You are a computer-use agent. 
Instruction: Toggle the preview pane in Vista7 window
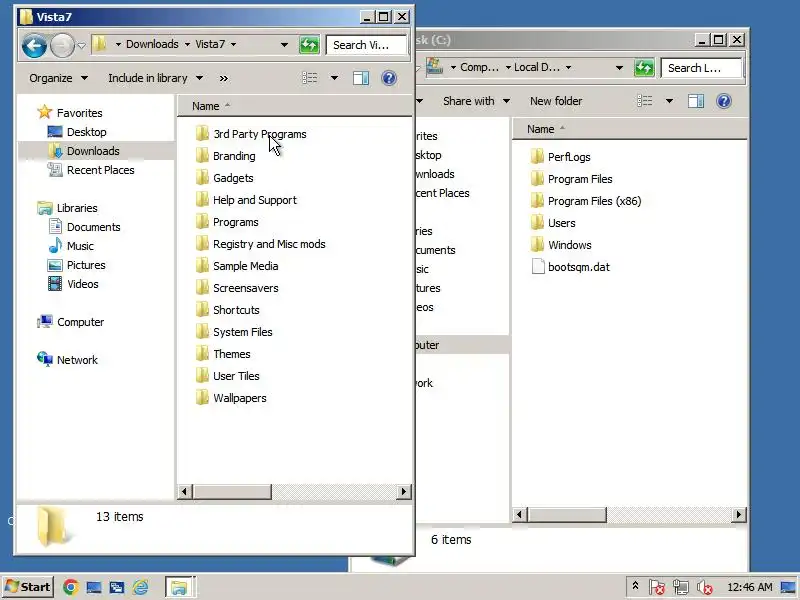[x=361, y=78]
